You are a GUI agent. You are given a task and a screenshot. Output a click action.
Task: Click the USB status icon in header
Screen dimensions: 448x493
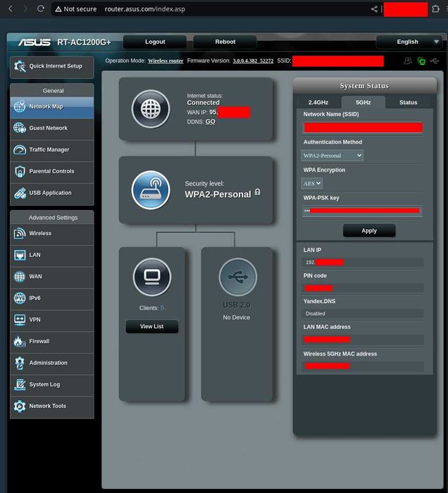[435, 61]
